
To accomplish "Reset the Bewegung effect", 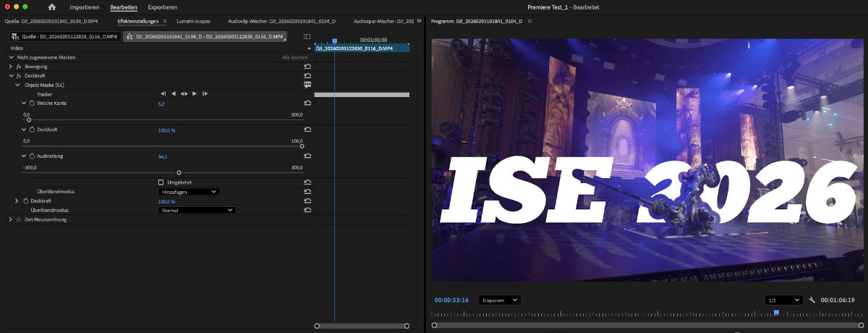I will pos(307,66).
